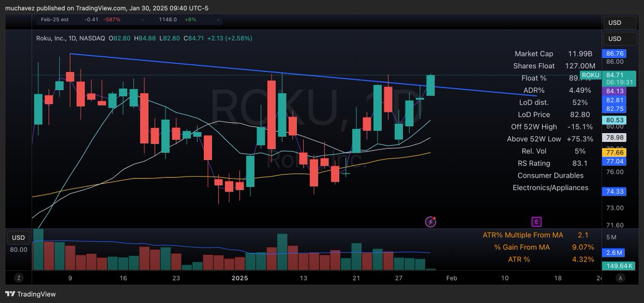Select the NASDAQ exchange label in the legend

click(x=92, y=38)
